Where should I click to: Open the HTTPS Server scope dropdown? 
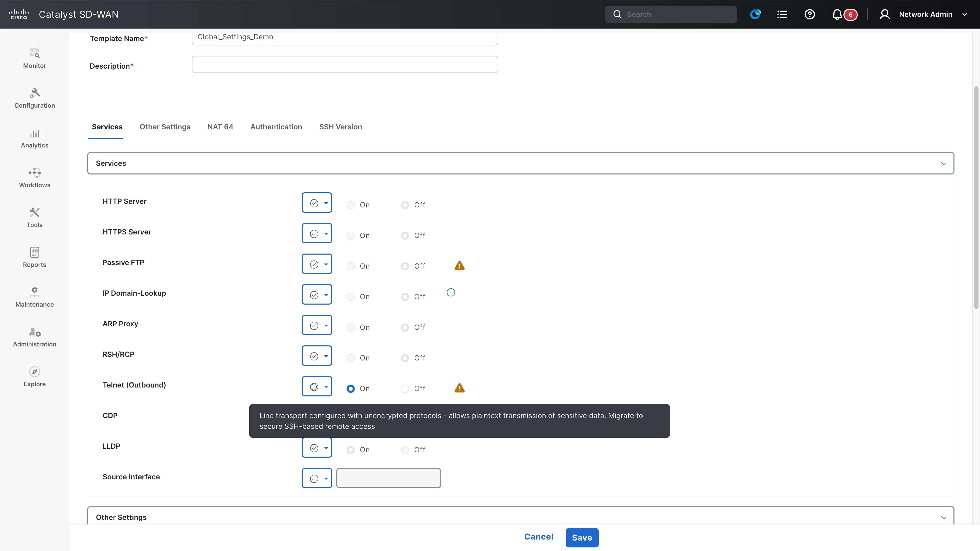[317, 233]
